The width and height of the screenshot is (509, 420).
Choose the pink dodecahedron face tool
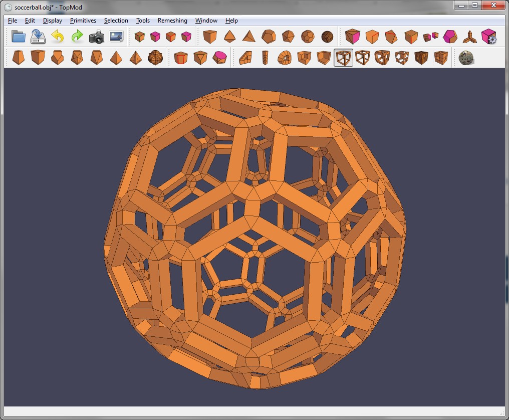(450, 37)
